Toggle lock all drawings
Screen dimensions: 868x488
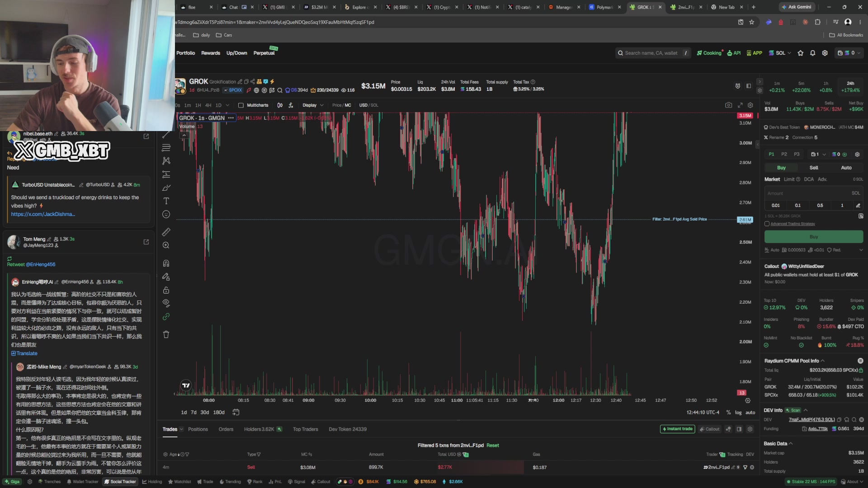pyautogui.click(x=166, y=290)
